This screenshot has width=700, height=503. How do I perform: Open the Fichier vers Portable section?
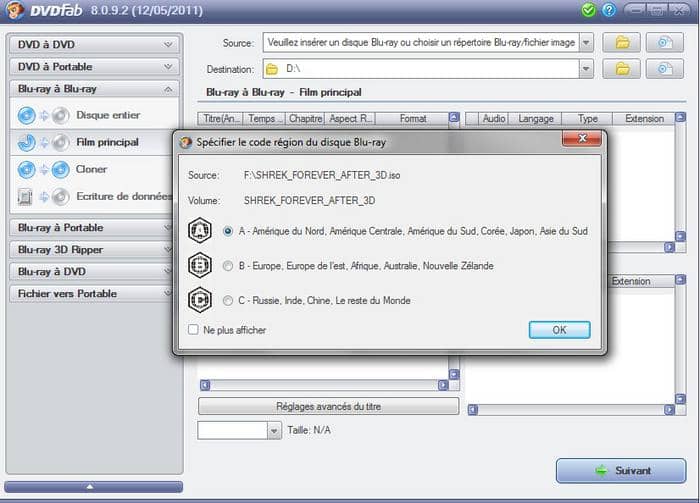tap(94, 293)
